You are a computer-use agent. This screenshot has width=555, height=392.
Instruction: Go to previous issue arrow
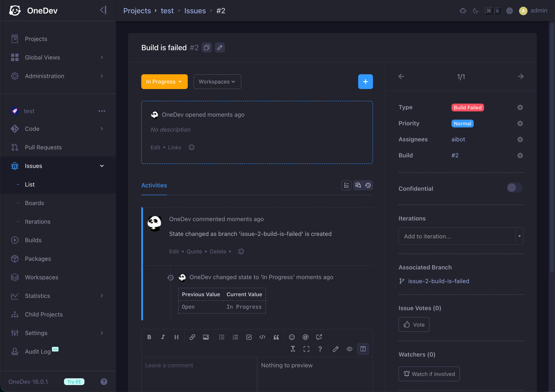(401, 77)
